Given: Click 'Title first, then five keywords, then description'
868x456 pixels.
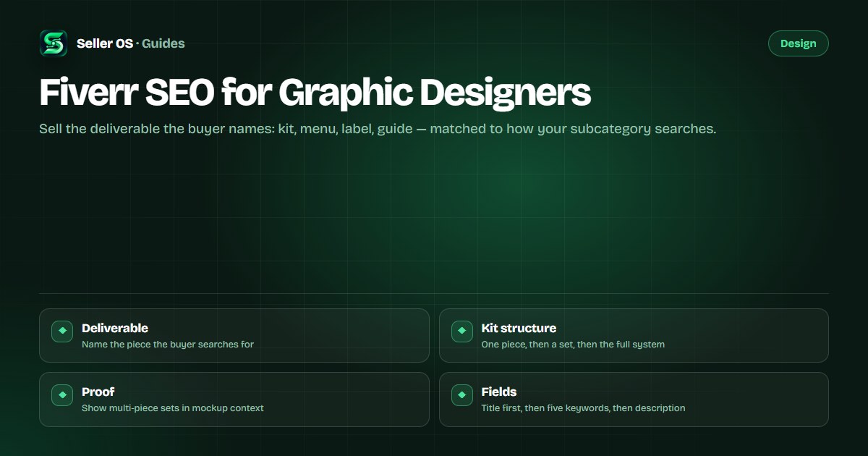Looking at the screenshot, I should click(x=583, y=408).
